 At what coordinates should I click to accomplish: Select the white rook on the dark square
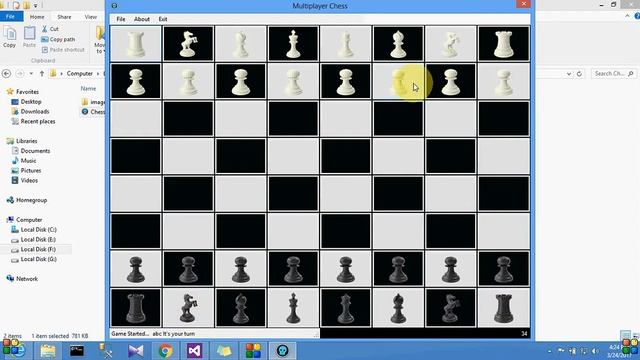[504, 44]
